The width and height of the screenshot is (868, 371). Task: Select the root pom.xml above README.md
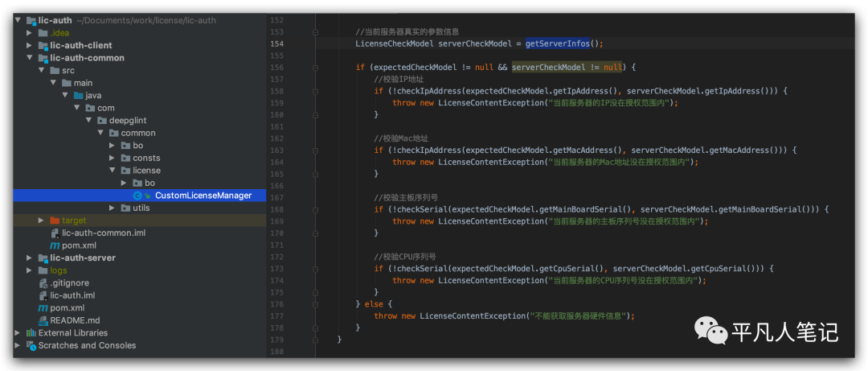click(67, 307)
